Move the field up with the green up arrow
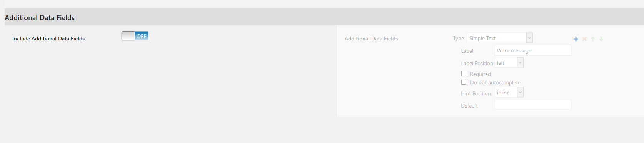 click(593, 39)
